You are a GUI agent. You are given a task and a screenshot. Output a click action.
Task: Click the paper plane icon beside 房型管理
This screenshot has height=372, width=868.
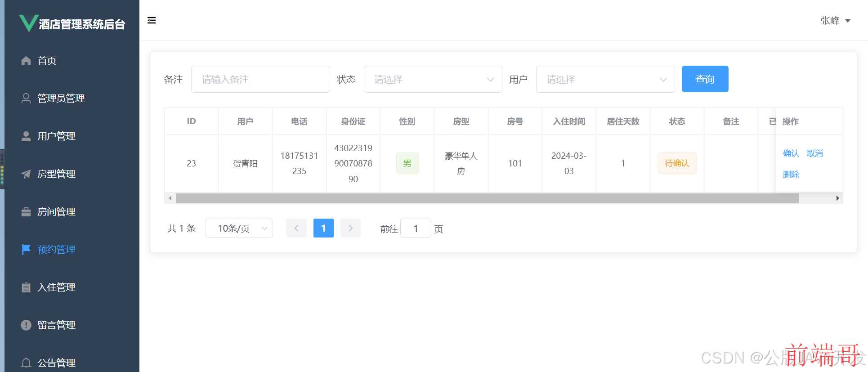(26, 174)
